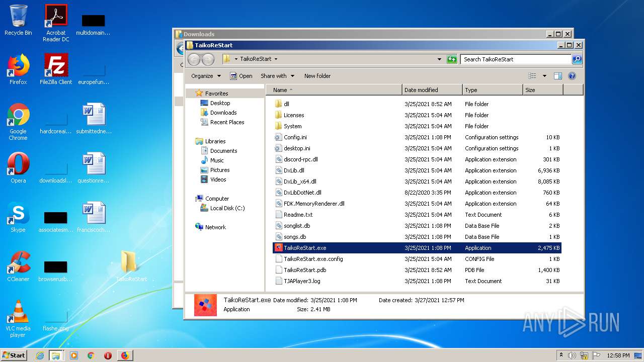Select TaikoReStart.exe application file
This screenshot has height=362, width=644.
click(x=417, y=248)
